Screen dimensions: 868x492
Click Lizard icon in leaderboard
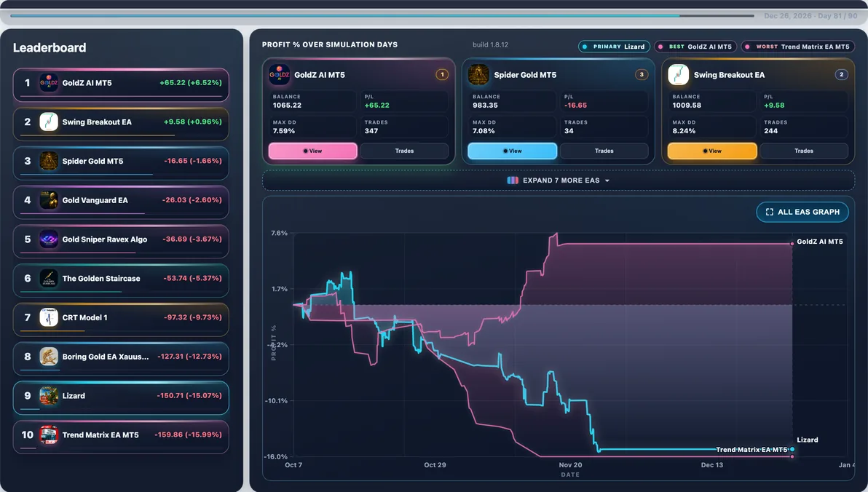click(x=49, y=396)
